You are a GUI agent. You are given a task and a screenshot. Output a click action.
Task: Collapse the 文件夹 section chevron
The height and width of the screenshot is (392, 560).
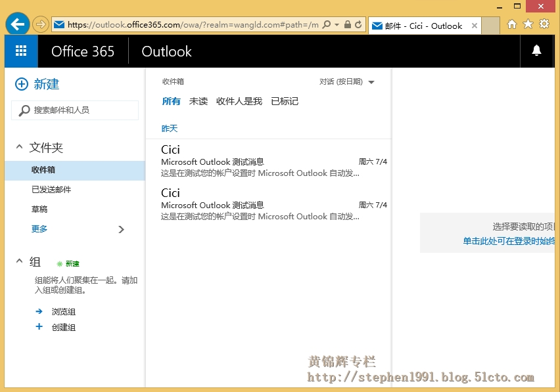19,146
